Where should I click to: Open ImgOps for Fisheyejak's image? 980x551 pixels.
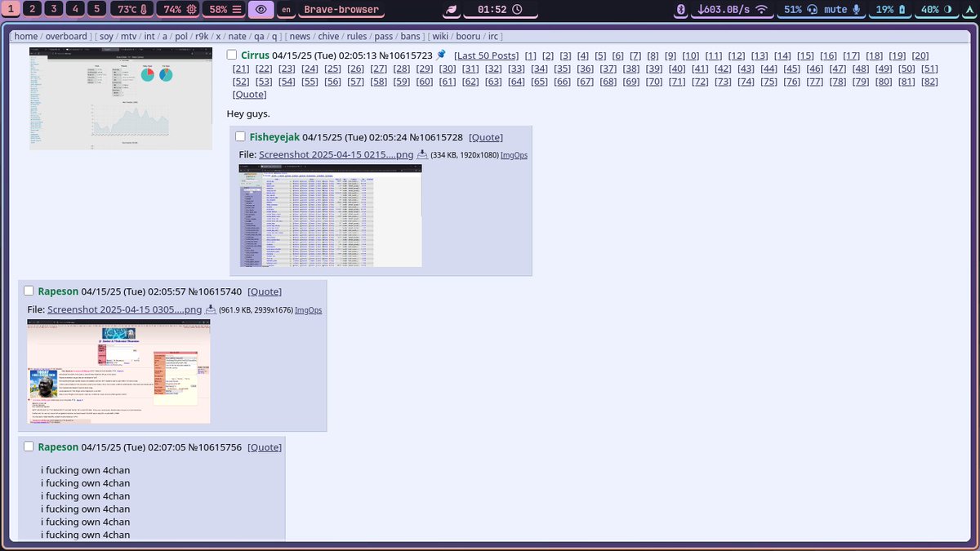(x=514, y=155)
